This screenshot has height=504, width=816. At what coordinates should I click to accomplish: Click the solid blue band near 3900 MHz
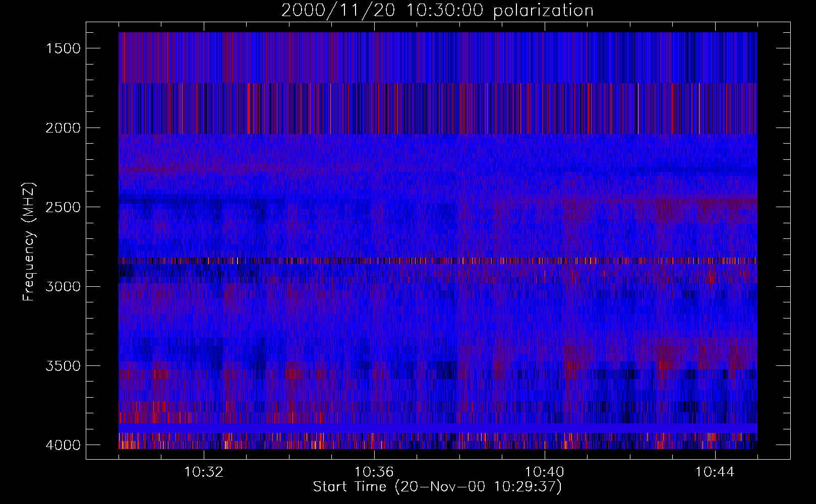[438, 428]
